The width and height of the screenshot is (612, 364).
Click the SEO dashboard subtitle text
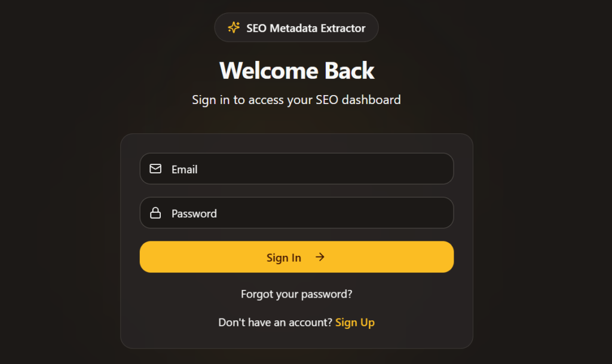(x=296, y=99)
